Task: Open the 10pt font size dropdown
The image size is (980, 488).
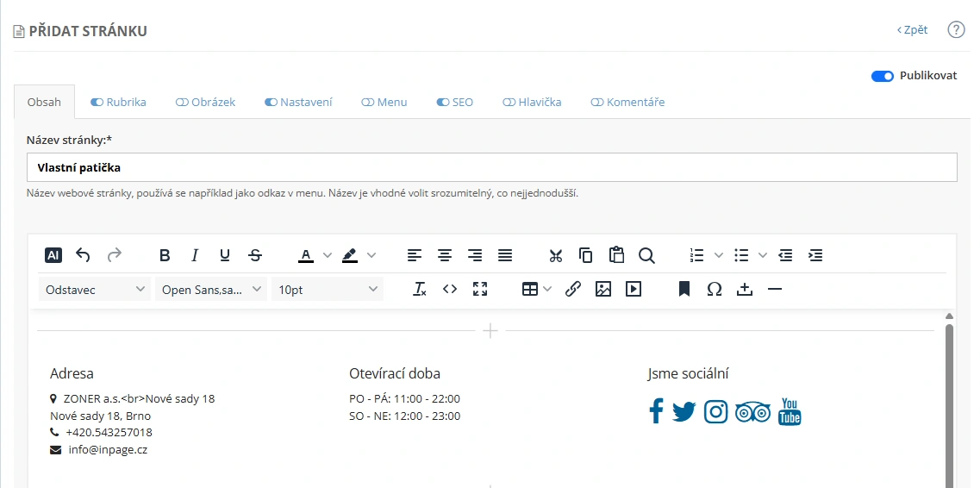Action: point(328,290)
